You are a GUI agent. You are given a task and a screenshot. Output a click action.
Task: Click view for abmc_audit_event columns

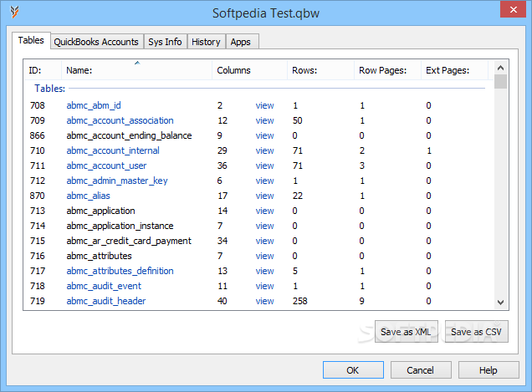coord(264,286)
